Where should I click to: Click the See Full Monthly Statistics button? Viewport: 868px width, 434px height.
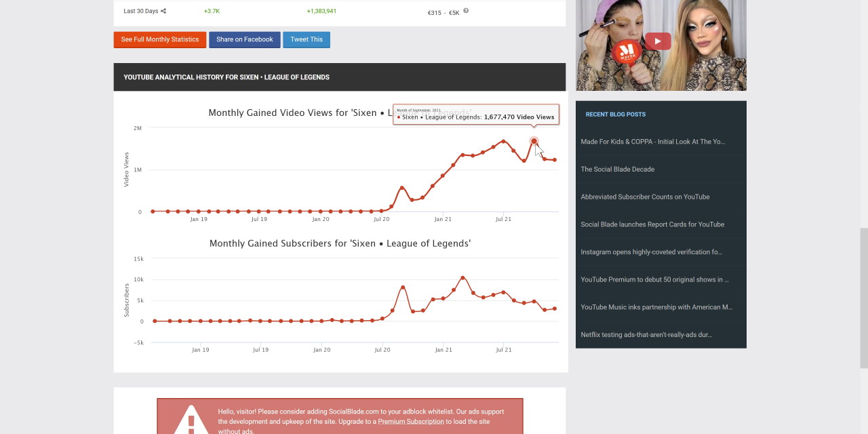[x=159, y=39]
